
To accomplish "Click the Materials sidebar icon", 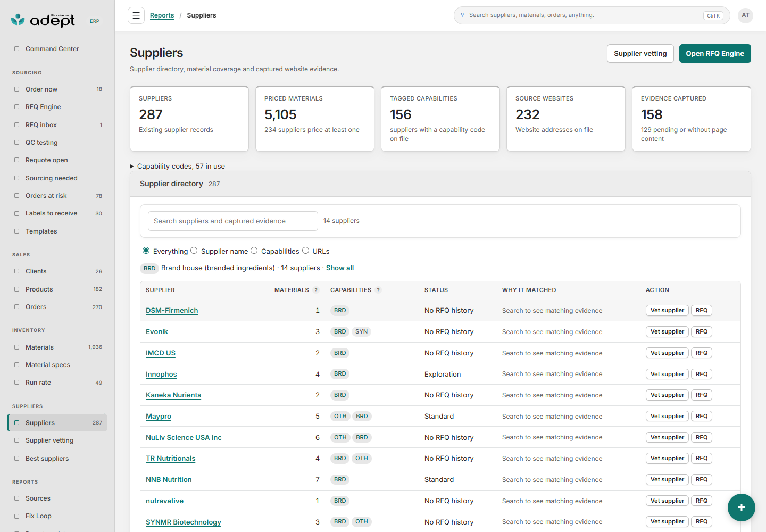I will click(16, 347).
